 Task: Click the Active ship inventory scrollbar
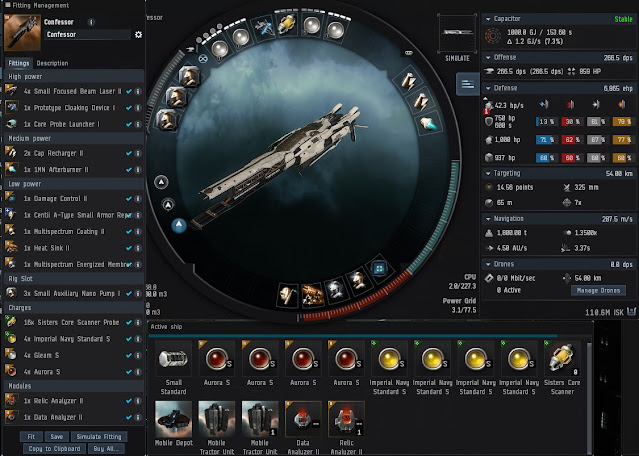[588, 397]
